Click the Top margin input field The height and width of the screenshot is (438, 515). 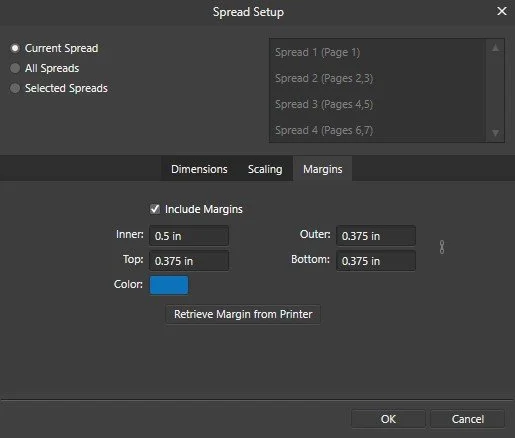[189, 261]
